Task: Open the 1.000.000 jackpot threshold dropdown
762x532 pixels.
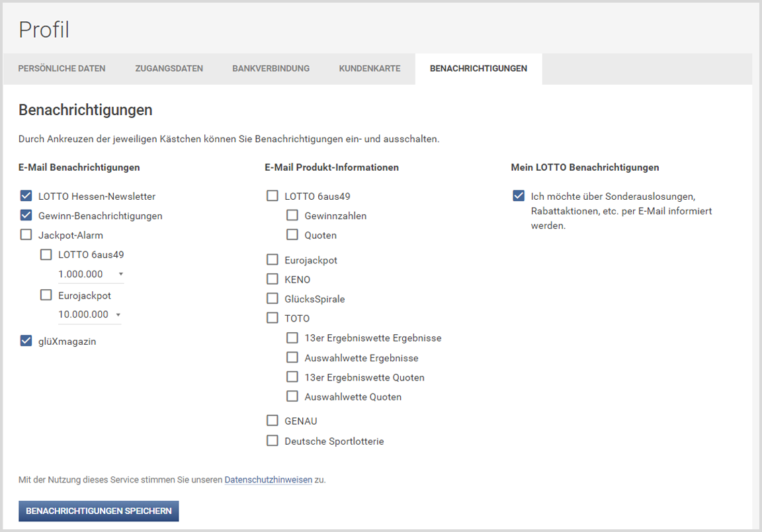Action: point(91,274)
